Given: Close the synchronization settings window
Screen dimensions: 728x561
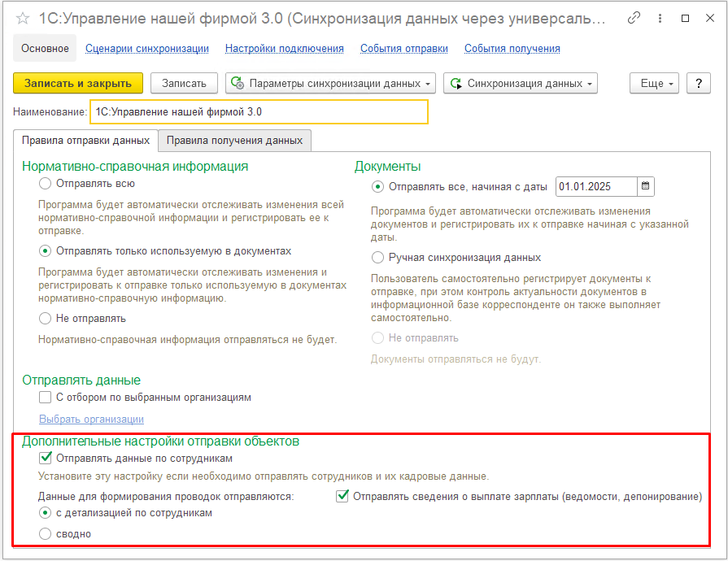Looking at the screenshot, I should (x=709, y=17).
